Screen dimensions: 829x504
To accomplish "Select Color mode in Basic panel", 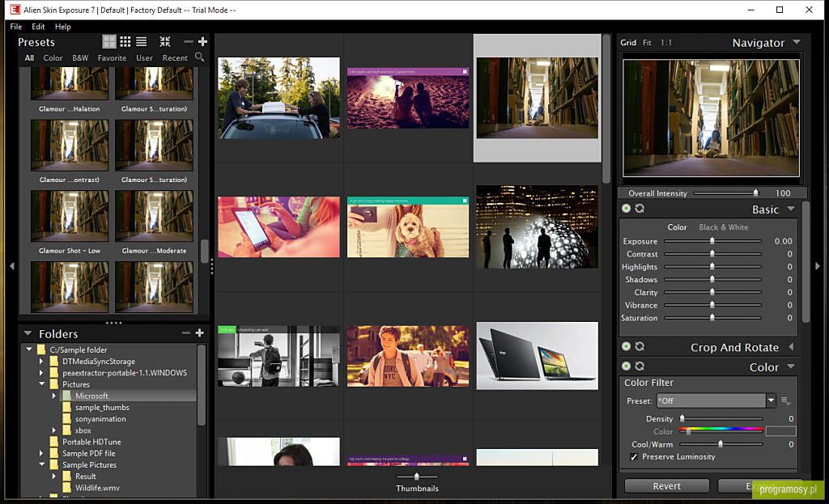I will coord(677,227).
